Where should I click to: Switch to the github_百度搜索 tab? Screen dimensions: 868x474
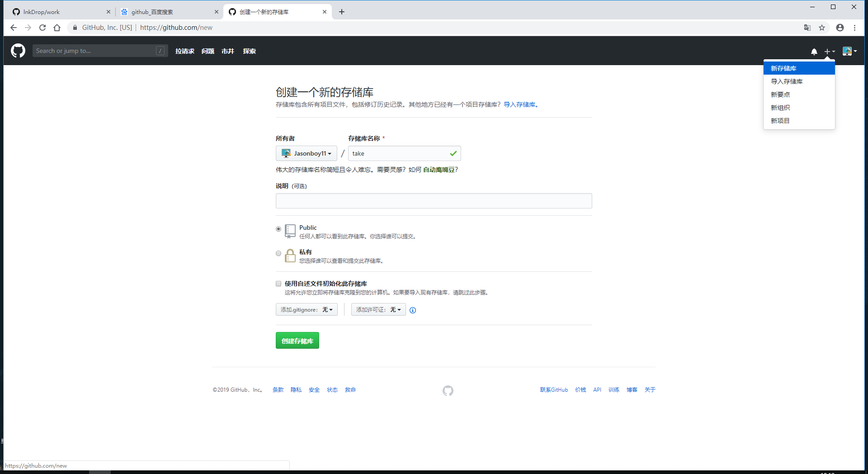point(169,12)
